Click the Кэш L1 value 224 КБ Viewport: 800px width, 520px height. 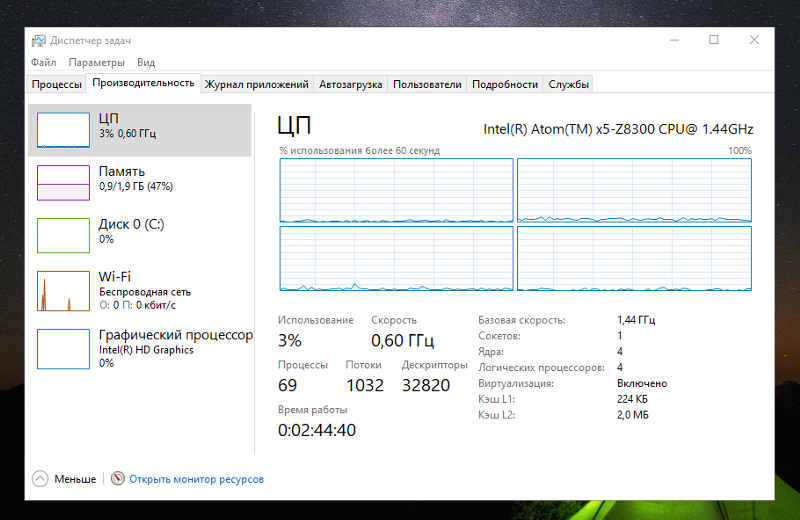633,399
